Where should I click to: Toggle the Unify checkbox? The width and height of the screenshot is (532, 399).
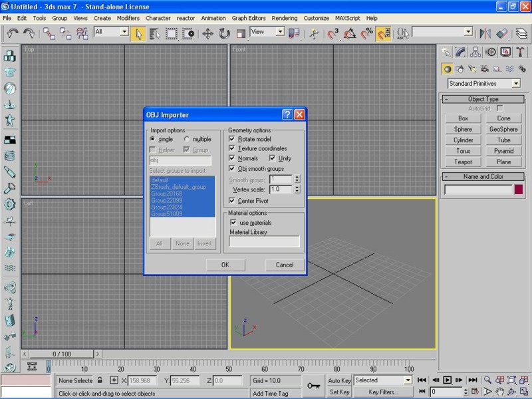coord(272,158)
